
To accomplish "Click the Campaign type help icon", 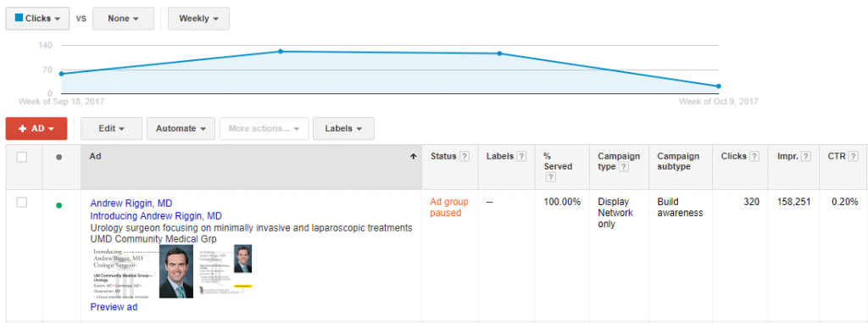I will [624, 167].
